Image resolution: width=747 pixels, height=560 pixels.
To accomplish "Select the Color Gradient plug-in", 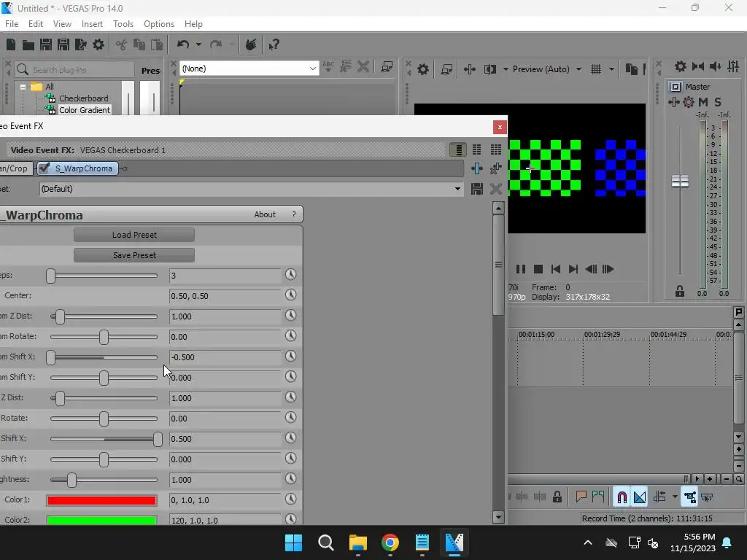I will pos(85,110).
